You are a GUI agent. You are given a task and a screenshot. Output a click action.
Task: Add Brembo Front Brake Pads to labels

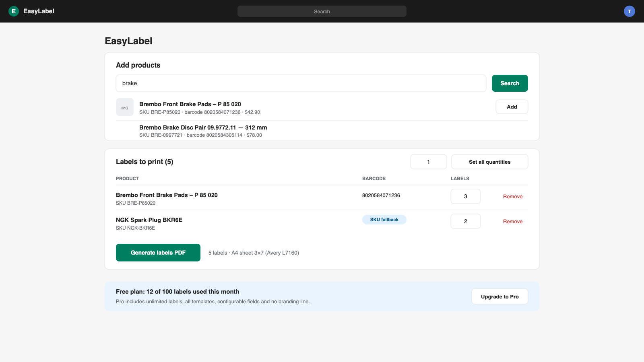[x=512, y=107]
